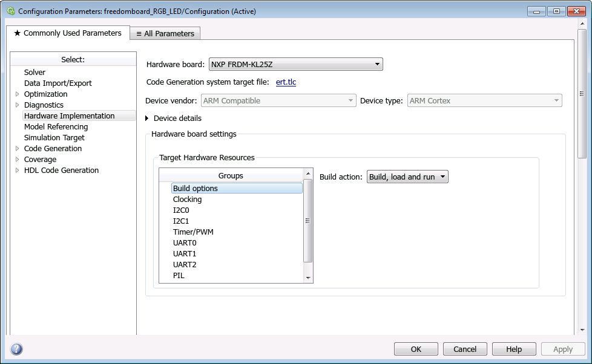Switch to the Commonly Used Parameters tab
The width and height of the screenshot is (592, 364).
tap(67, 33)
